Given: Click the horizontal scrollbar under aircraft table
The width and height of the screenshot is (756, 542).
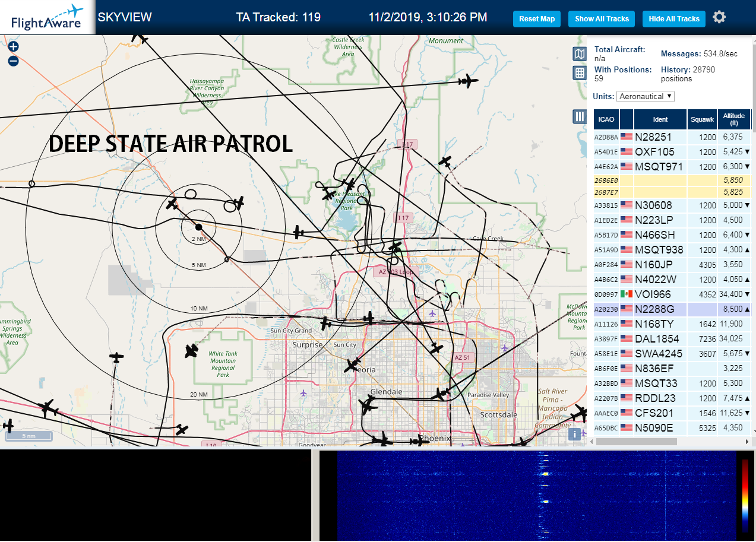Looking at the screenshot, I should 637,441.
